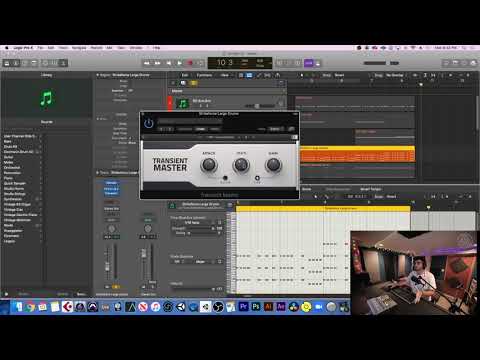The image size is (480, 360).
Task: Toggle the purple Count-in button
Action: [x=309, y=63]
